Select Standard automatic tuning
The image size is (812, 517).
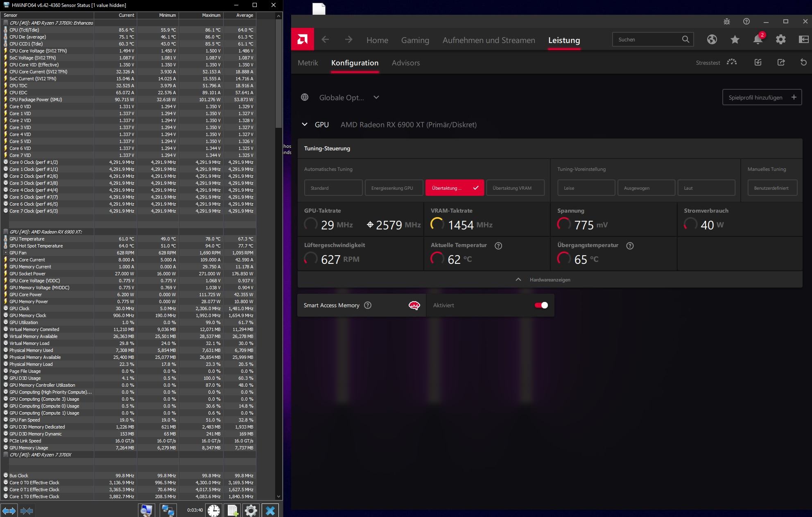click(x=333, y=188)
